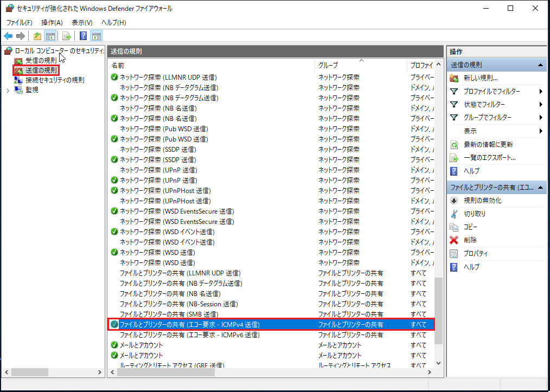Click the 最新の情報に更新 refresh icon

click(454, 144)
